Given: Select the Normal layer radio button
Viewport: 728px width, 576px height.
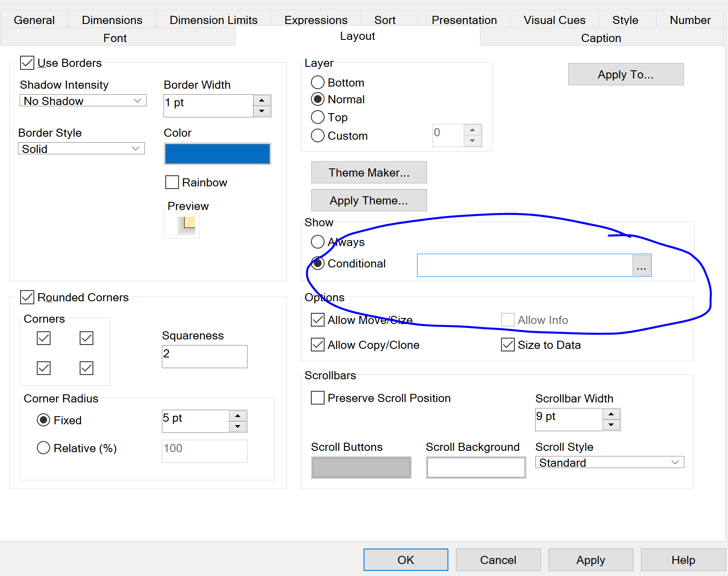Looking at the screenshot, I should point(318,99).
